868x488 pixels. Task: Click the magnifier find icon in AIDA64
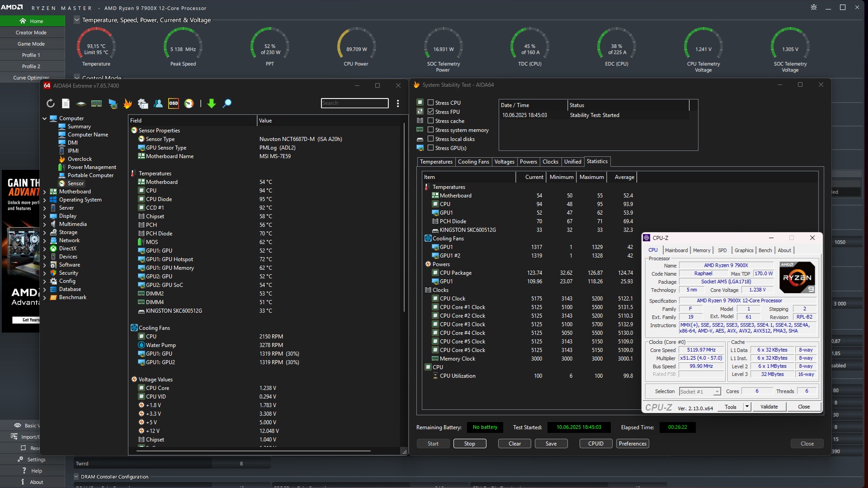tap(227, 103)
